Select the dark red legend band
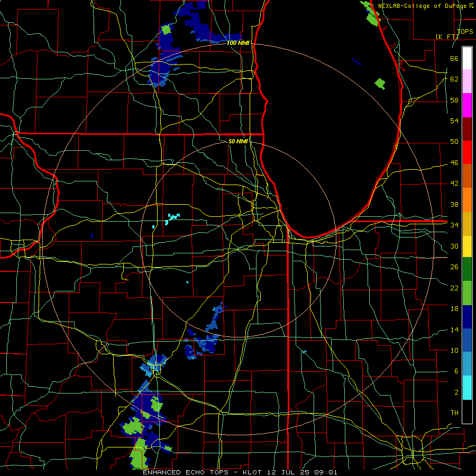 coord(467,129)
